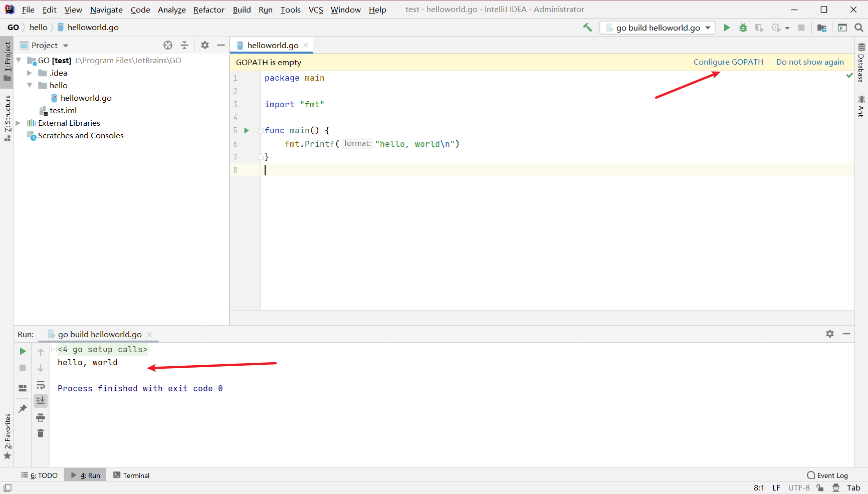
Task: Select Scratches and Consoles node
Action: [x=81, y=135]
